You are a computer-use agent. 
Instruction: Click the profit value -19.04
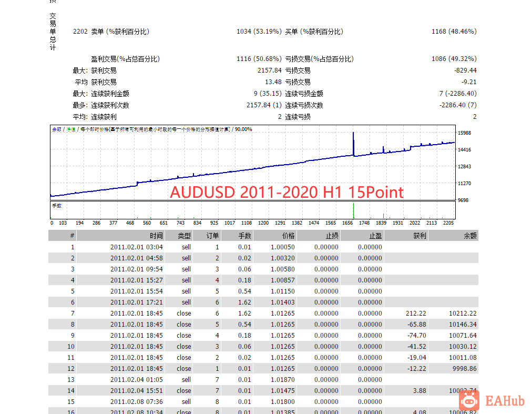tap(417, 357)
